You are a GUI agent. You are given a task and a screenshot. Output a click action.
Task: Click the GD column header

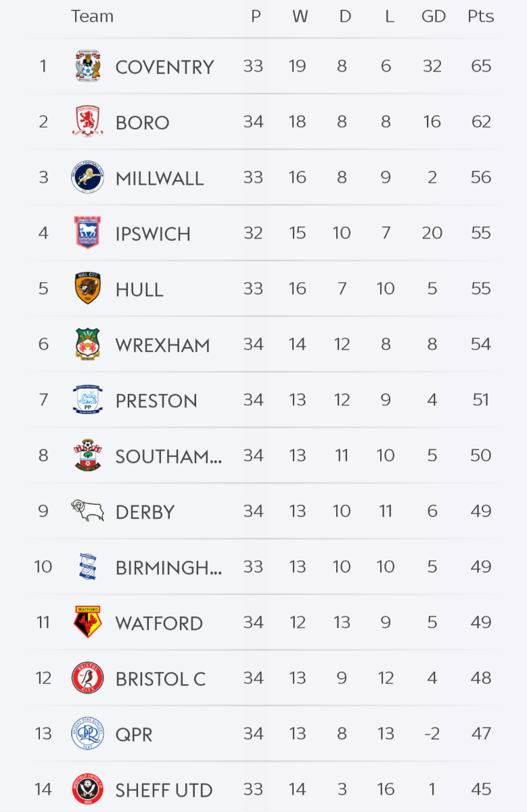click(x=433, y=16)
